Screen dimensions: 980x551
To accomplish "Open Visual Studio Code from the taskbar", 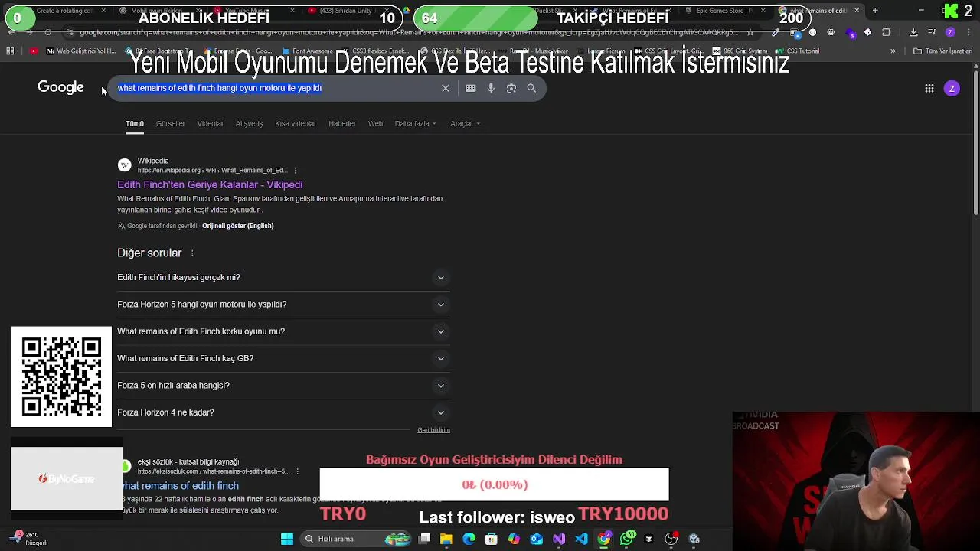I will click(581, 539).
